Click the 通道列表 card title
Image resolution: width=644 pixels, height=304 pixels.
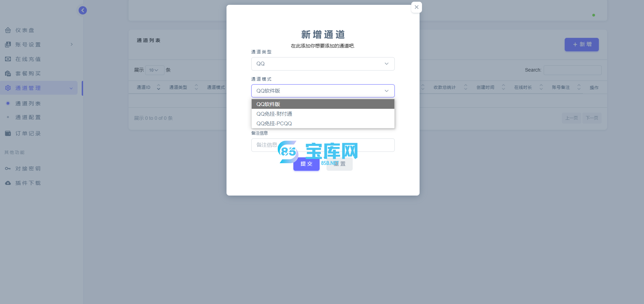coord(149,40)
